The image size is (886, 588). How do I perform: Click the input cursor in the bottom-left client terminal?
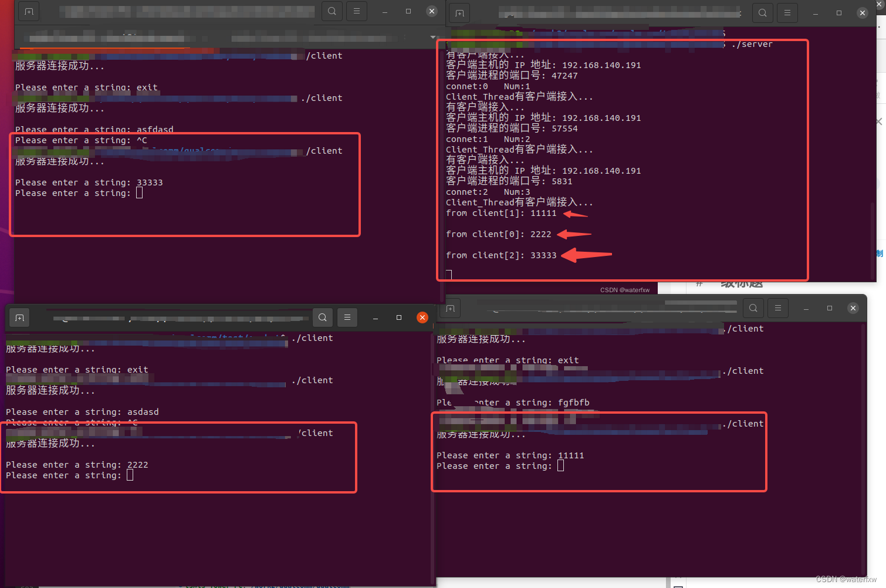click(130, 475)
